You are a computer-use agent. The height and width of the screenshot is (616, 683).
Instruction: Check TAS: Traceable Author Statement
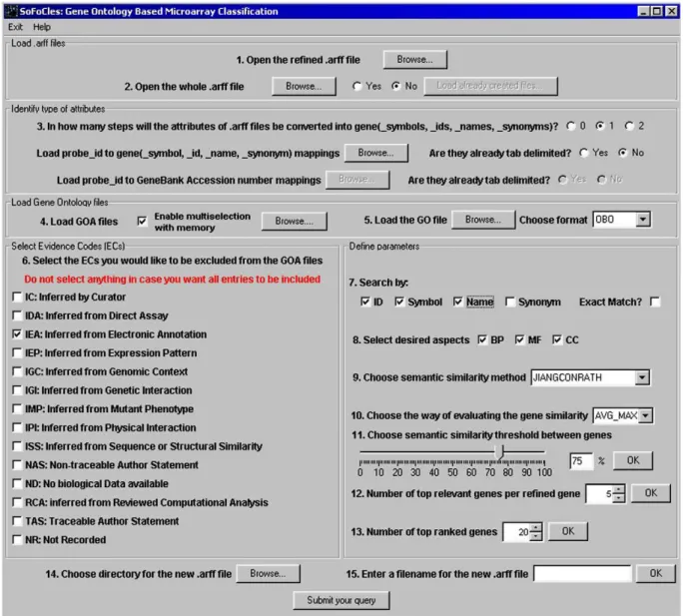click(17, 521)
